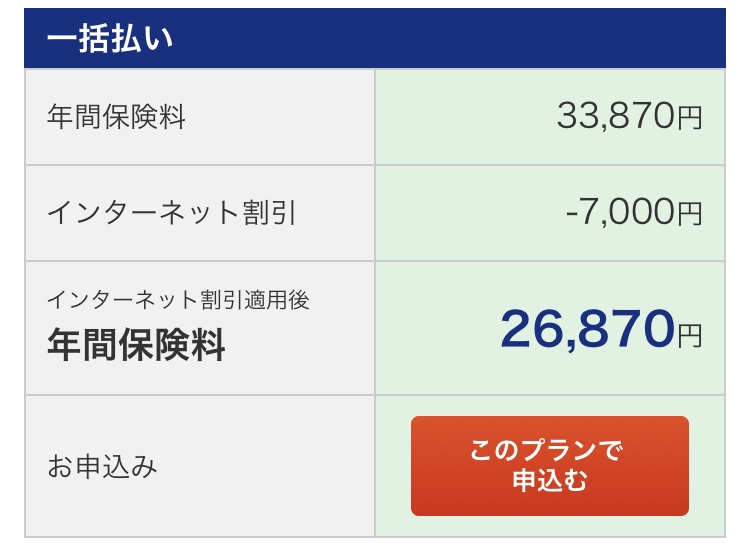Click gray cell area right of インターネット割引

pyautogui.click(x=336, y=212)
